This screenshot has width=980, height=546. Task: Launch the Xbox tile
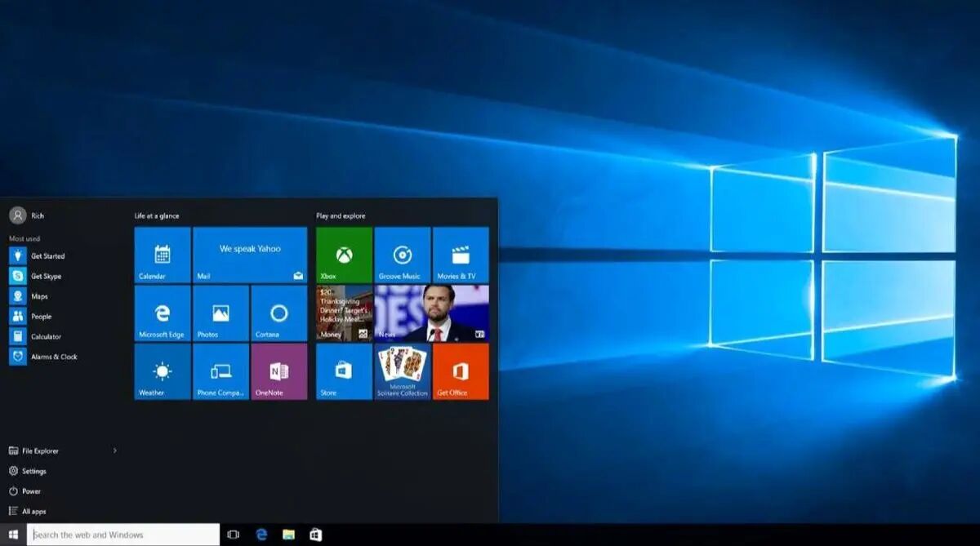coord(344,255)
